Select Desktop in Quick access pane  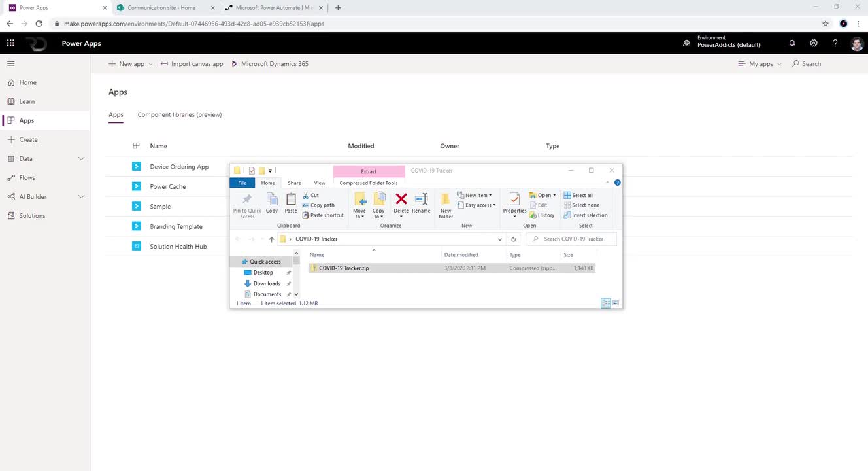pos(263,273)
